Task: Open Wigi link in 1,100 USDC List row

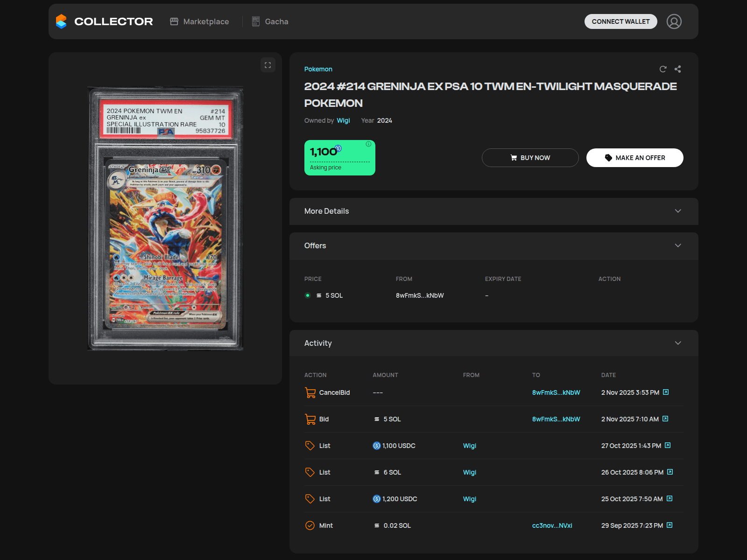Action: click(470, 446)
